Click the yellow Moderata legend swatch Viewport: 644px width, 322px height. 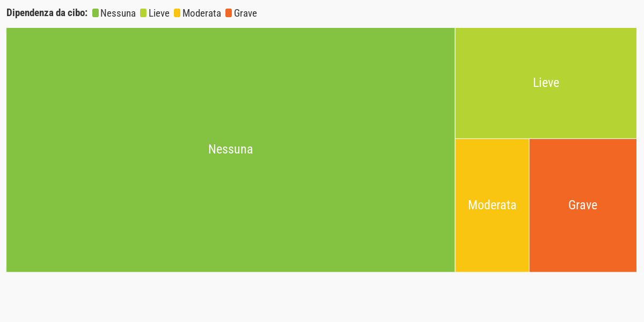(x=177, y=13)
